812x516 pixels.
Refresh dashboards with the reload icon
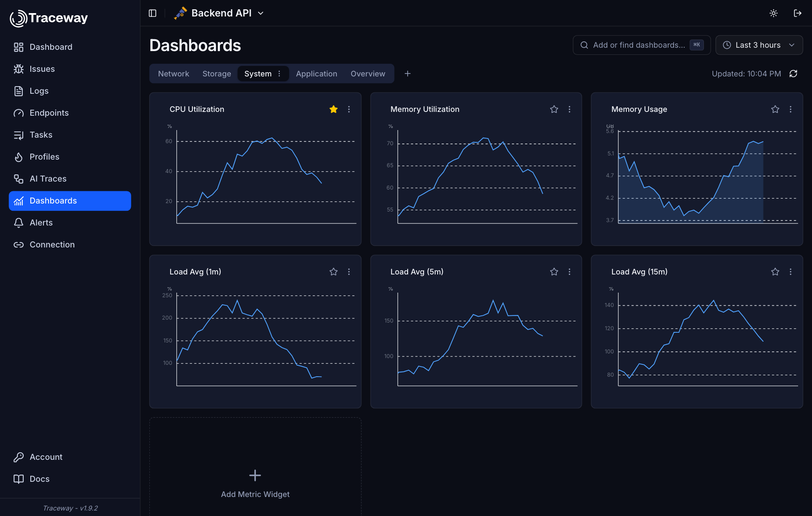793,73
